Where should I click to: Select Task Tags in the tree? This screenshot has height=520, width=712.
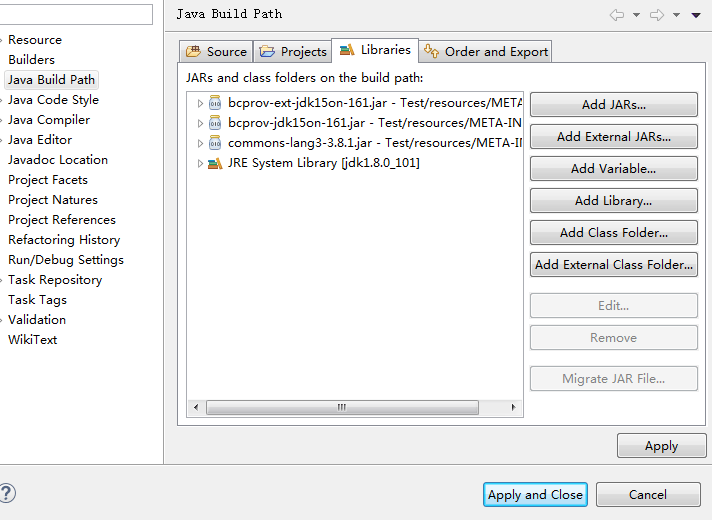coord(37,300)
